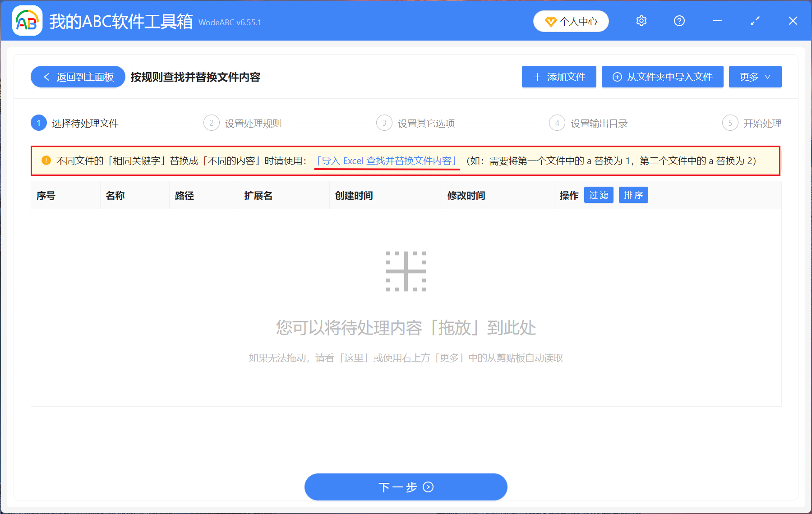
Task: Click the 排序 sort button
Action: [x=633, y=195]
